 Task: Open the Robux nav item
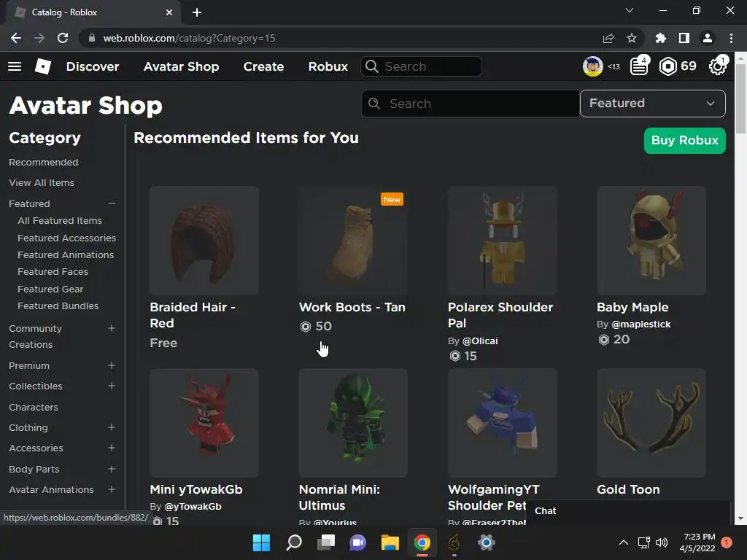pos(328,66)
